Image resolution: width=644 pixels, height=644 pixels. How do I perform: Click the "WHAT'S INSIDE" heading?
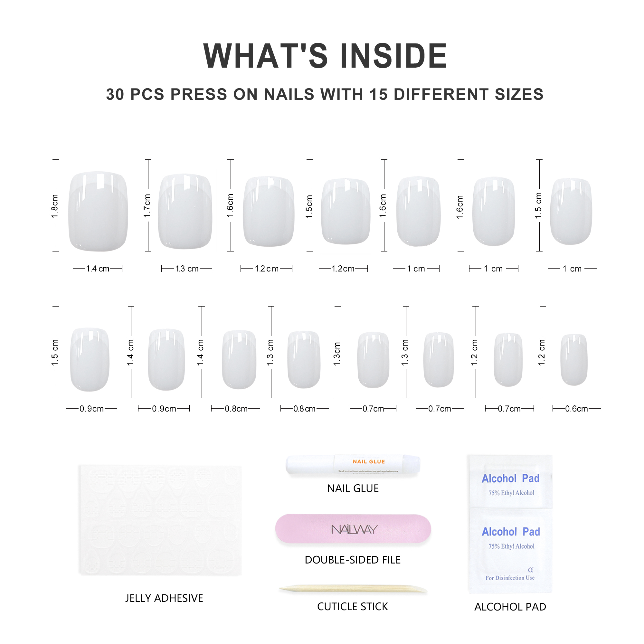[325, 56]
